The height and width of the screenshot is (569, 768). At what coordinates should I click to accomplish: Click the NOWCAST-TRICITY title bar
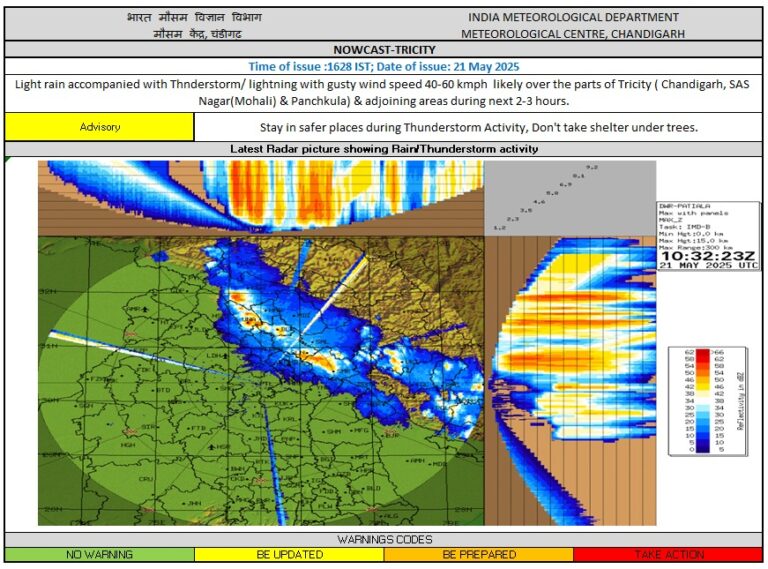384,50
